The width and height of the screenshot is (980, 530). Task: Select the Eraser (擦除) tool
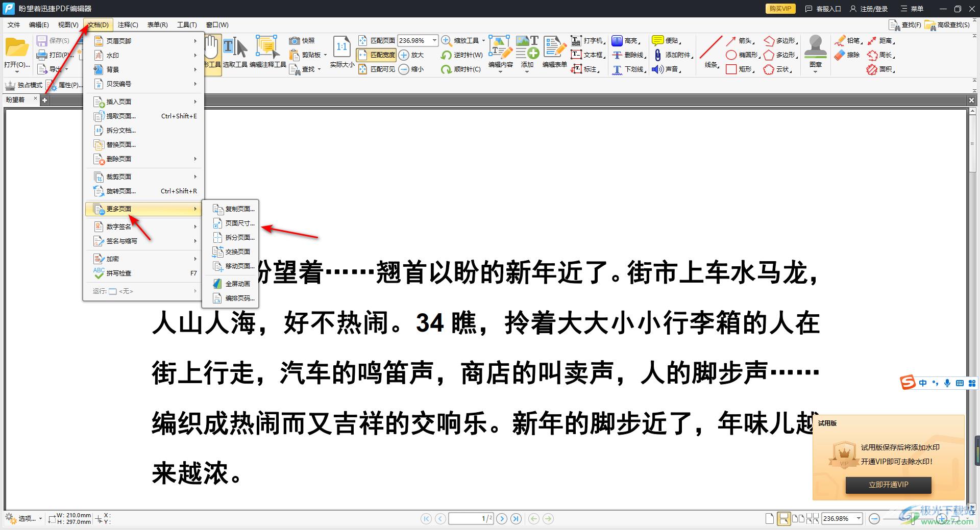(x=847, y=55)
